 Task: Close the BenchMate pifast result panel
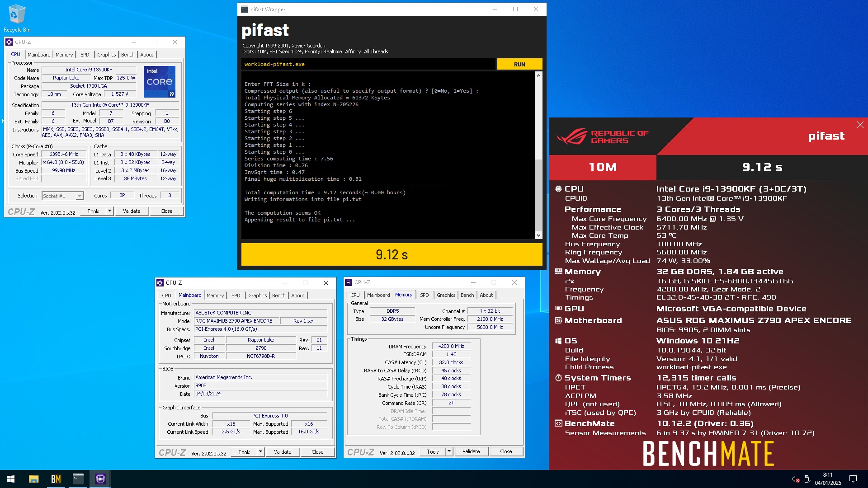point(860,125)
